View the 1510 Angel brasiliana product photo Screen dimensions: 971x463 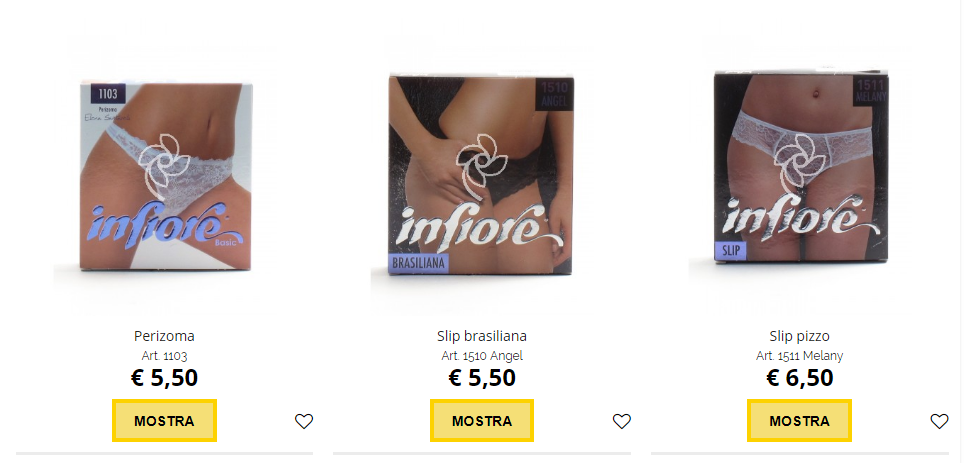click(x=481, y=175)
